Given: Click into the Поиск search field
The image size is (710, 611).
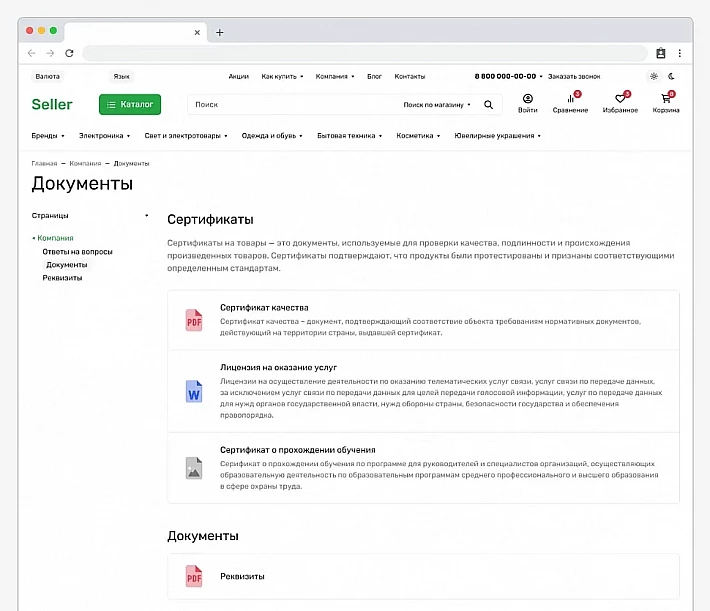Looking at the screenshot, I should click(x=290, y=104).
